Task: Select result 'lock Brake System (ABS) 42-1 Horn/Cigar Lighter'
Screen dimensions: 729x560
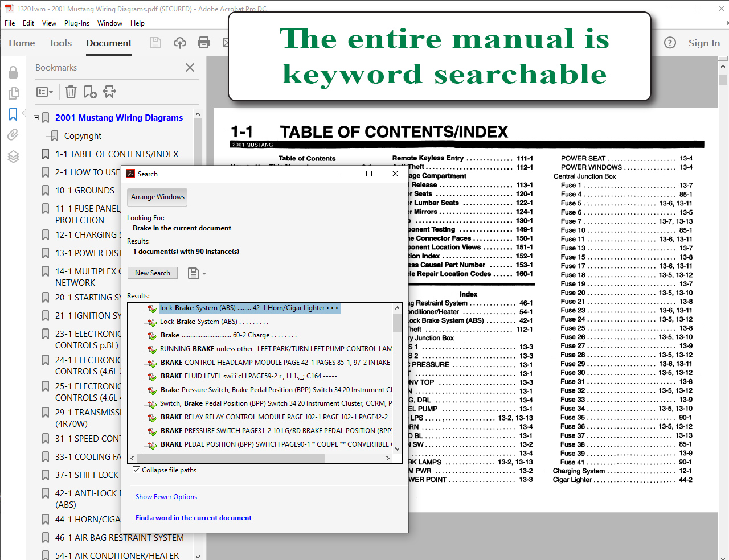Action: pyautogui.click(x=249, y=308)
